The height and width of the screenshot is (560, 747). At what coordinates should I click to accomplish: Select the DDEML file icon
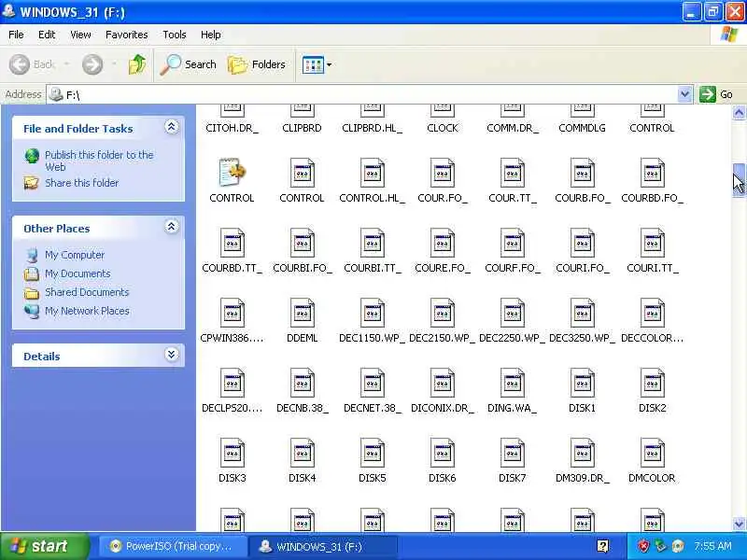[302, 313]
